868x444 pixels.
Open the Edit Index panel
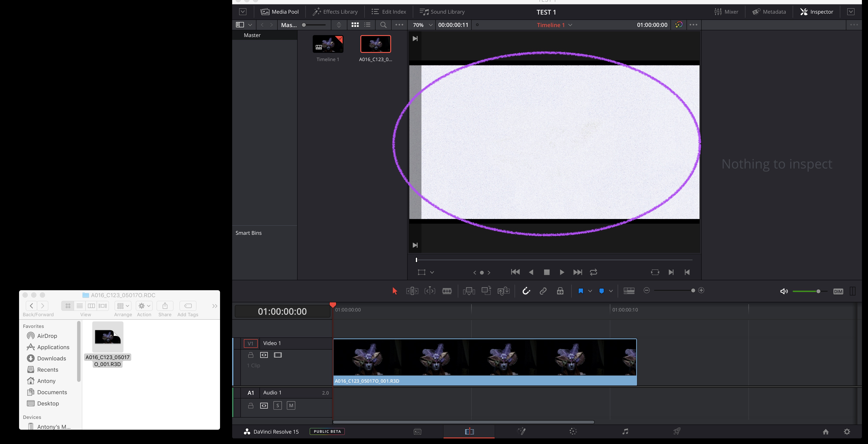[389, 12]
